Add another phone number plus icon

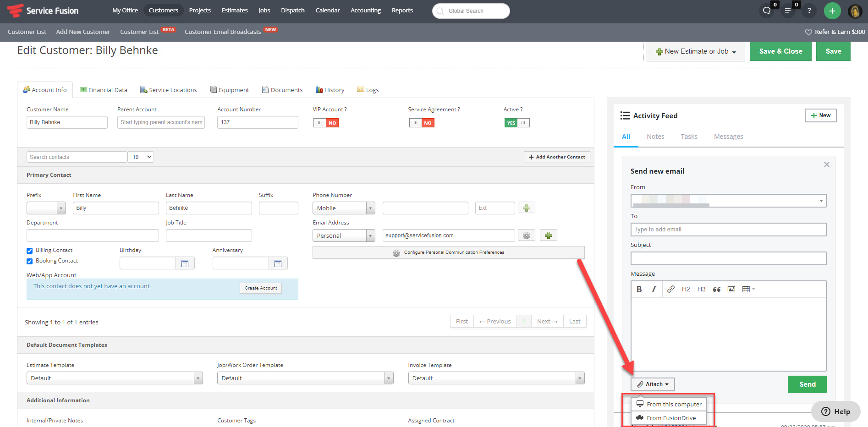click(527, 208)
